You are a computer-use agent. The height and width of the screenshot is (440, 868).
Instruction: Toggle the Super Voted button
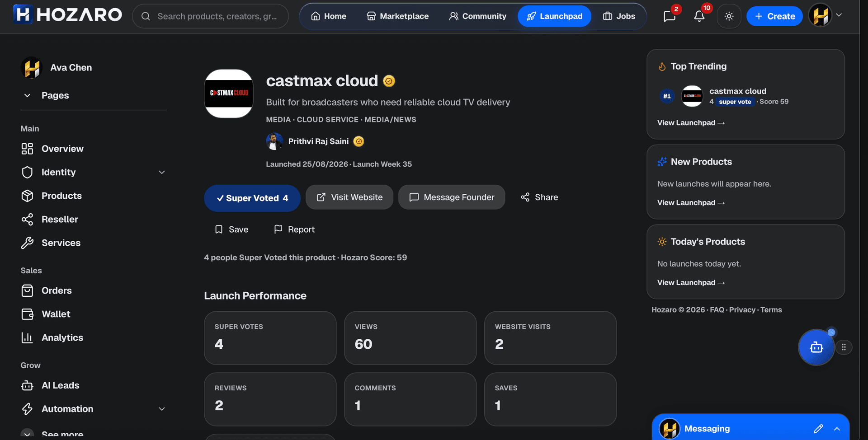click(252, 198)
